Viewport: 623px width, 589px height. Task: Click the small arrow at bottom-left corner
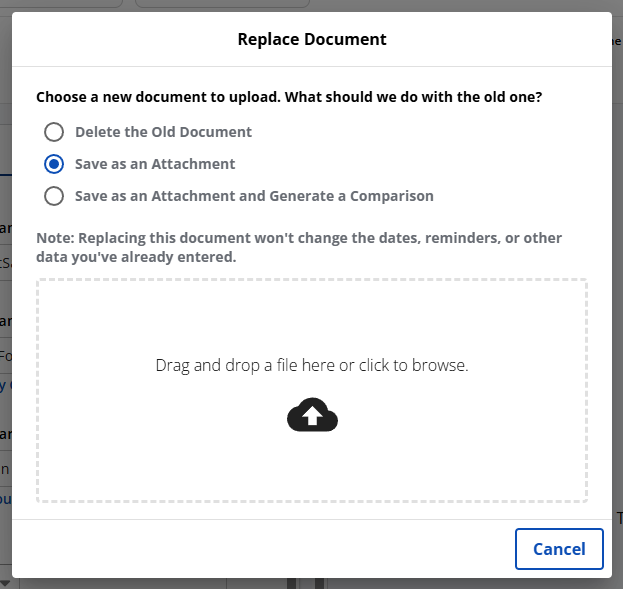(5, 583)
